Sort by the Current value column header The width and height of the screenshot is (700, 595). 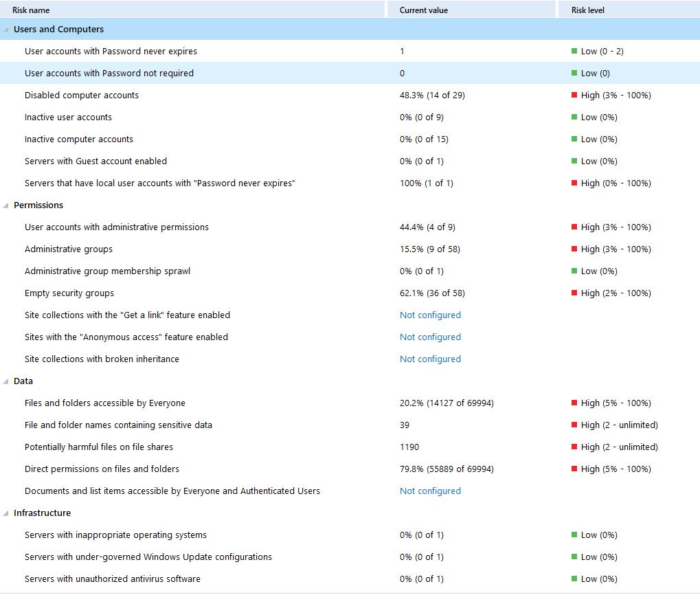[x=471, y=10]
